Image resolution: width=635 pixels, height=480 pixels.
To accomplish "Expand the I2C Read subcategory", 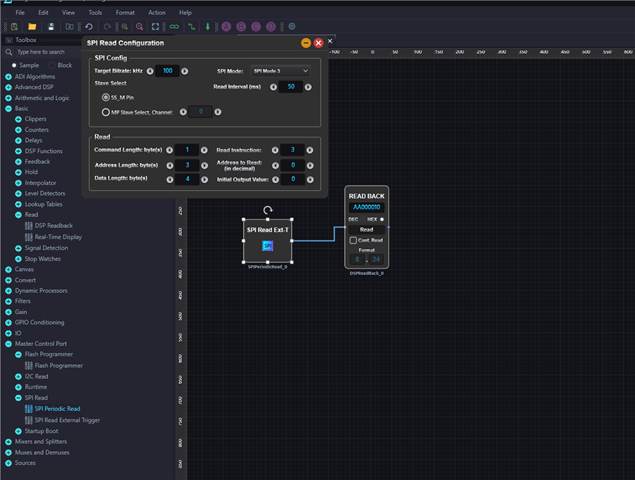I will [x=18, y=376].
